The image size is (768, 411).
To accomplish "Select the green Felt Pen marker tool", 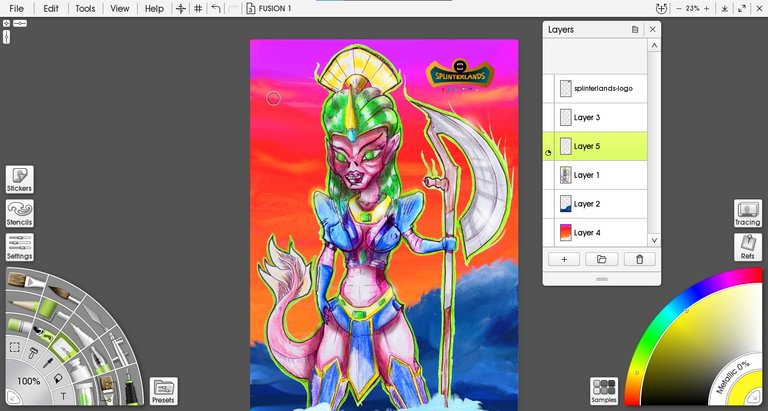I will point(48,308).
